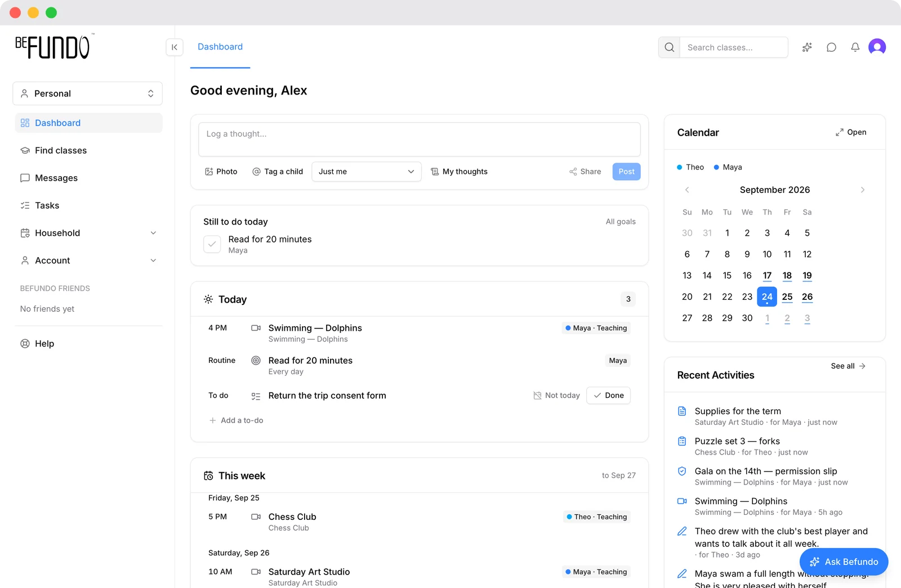Add a Photo to the thought

click(221, 172)
